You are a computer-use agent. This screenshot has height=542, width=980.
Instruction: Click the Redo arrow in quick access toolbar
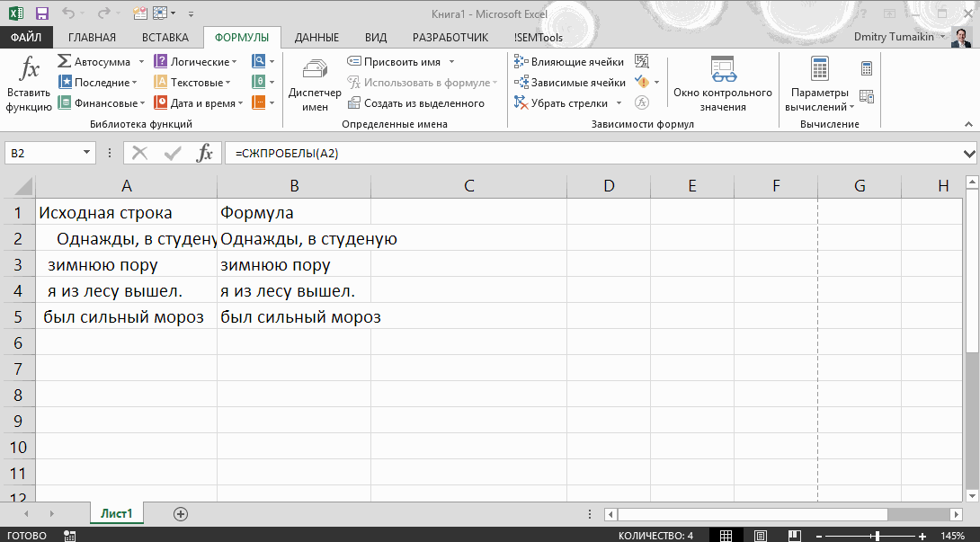click(103, 13)
